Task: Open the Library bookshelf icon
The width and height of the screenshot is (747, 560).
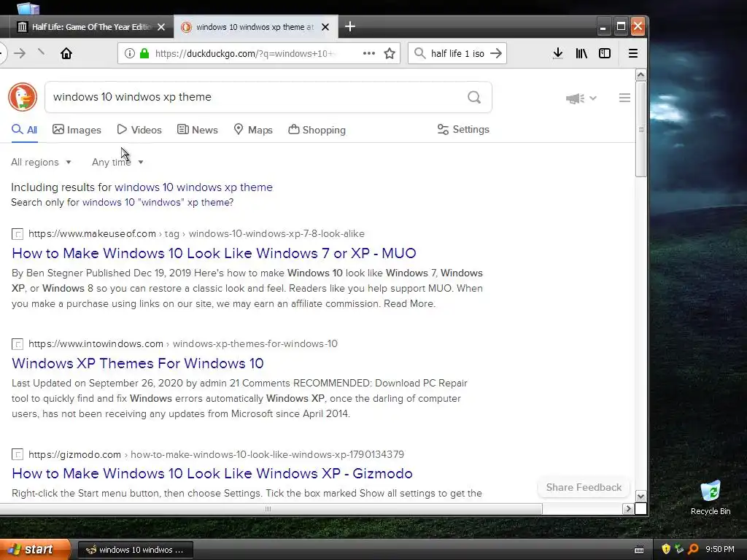Action: pos(581,53)
